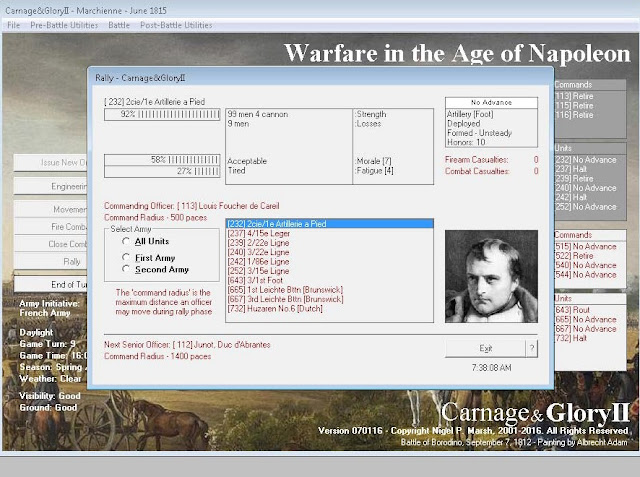Click the Napoleon portrait image

tap(491, 276)
